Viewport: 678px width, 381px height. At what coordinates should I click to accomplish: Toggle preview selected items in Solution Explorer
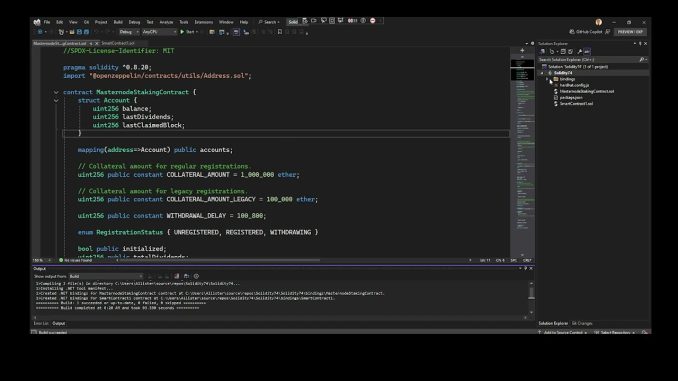[x=587, y=51]
